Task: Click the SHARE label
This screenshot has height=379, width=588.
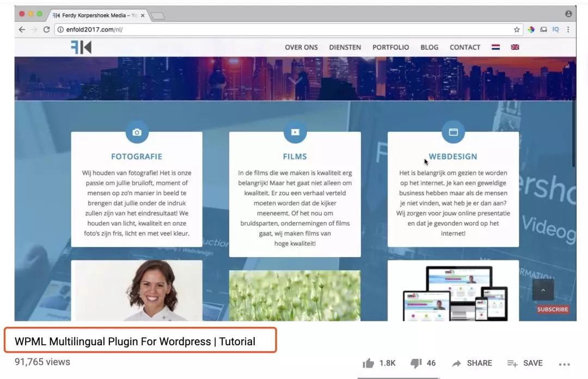Action: tap(479, 363)
